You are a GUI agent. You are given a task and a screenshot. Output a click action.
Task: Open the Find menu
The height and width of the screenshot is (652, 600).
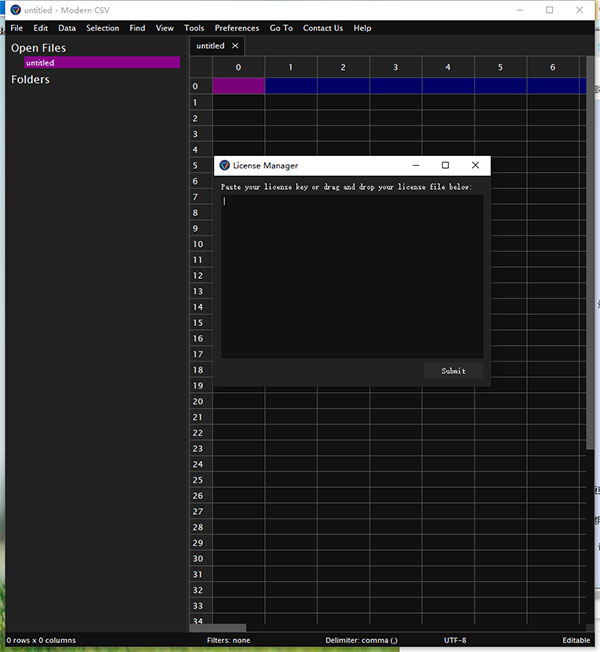coord(137,28)
